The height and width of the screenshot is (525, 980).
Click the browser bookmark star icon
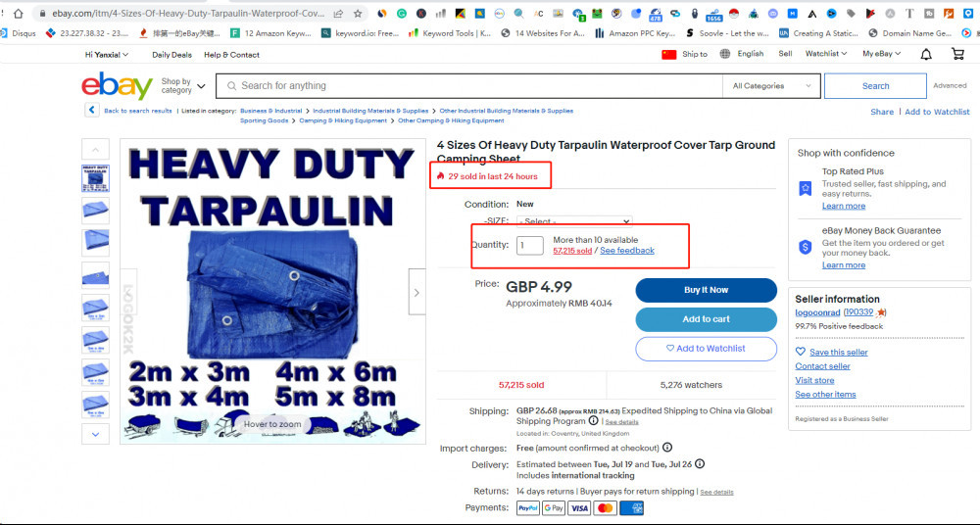(358, 13)
